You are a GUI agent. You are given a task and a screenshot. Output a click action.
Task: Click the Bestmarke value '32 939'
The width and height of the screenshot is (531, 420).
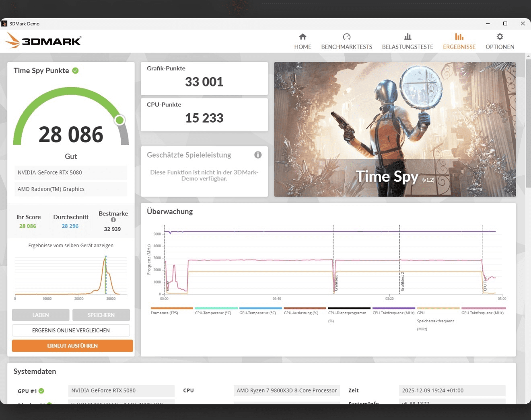click(x=112, y=229)
